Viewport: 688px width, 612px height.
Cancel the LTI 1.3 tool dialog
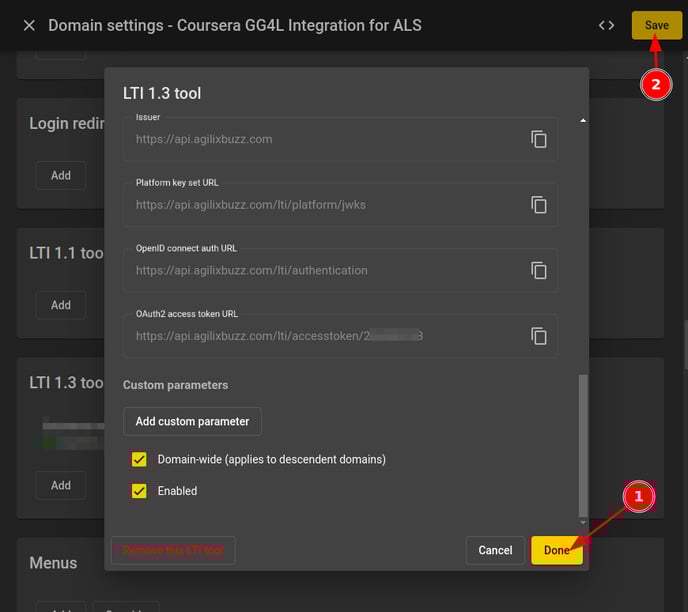(495, 550)
